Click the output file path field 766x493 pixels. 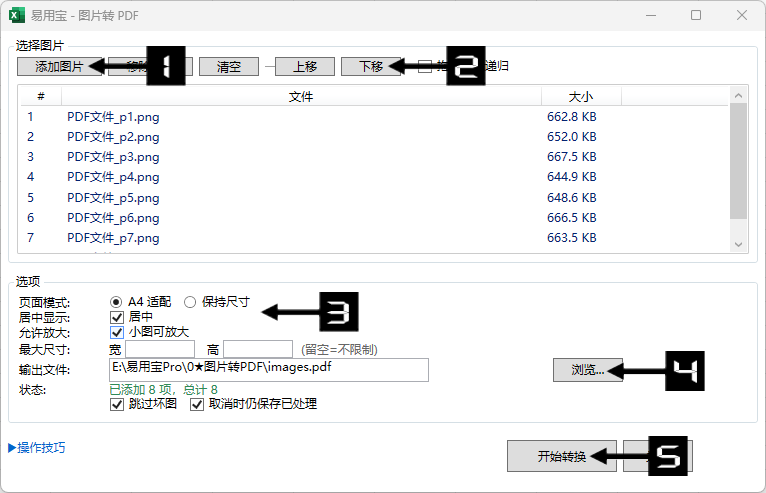pos(269,369)
